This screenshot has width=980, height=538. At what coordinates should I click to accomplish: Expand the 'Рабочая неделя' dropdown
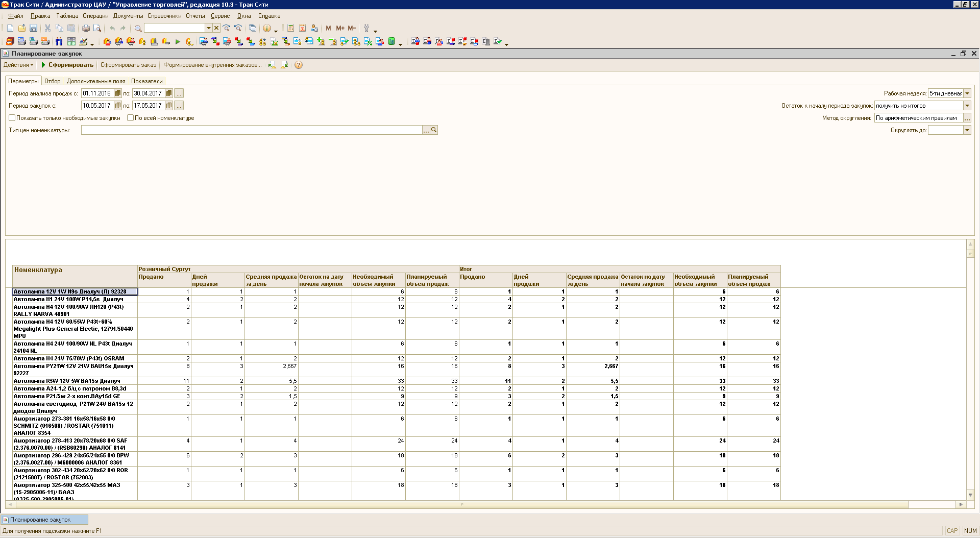pyautogui.click(x=967, y=93)
